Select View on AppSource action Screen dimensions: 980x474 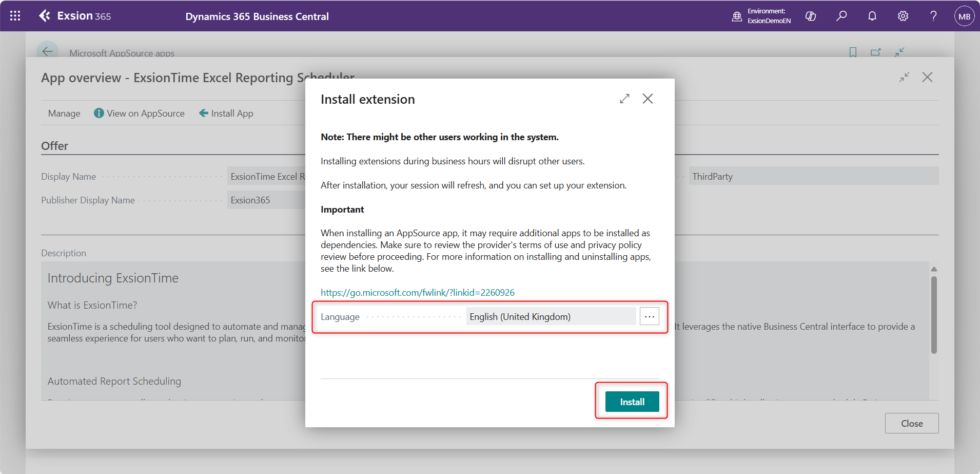click(139, 113)
